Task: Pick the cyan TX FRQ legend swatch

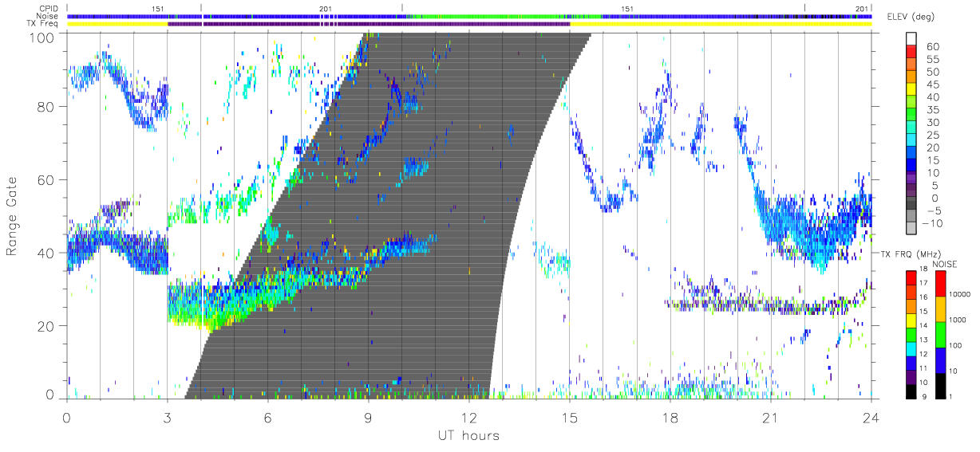Action: (910, 348)
